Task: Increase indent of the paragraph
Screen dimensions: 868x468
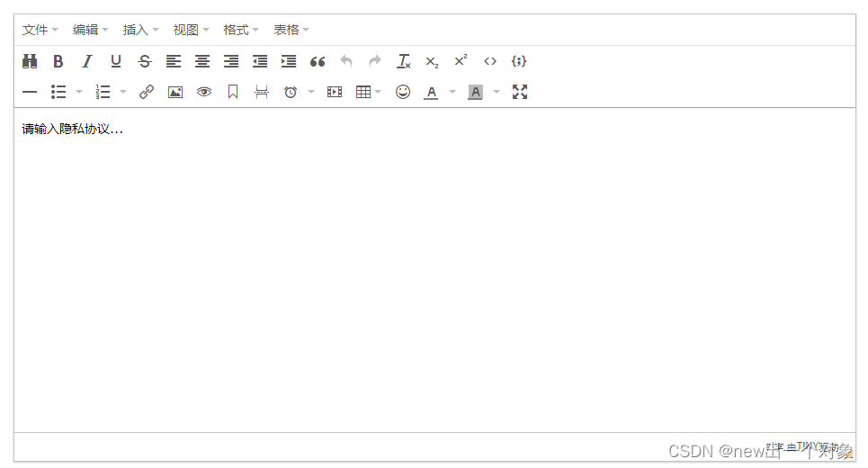Action: 289,61
